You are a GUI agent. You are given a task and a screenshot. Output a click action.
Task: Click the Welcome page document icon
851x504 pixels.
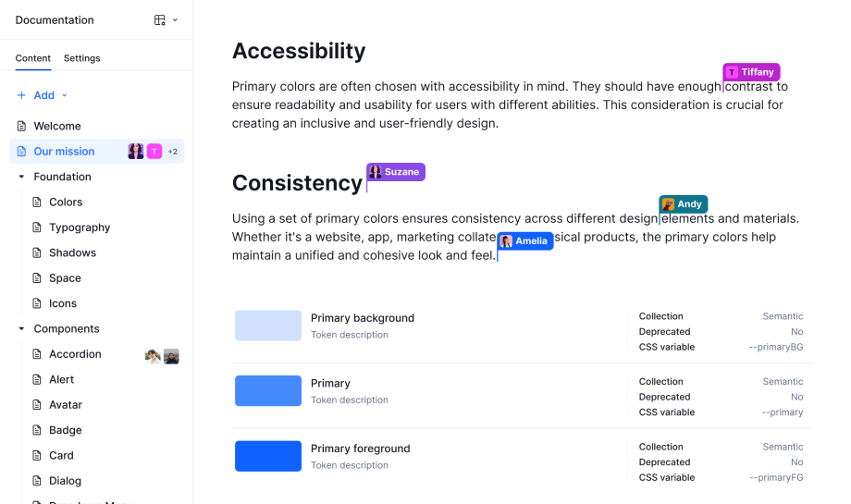[21, 126]
